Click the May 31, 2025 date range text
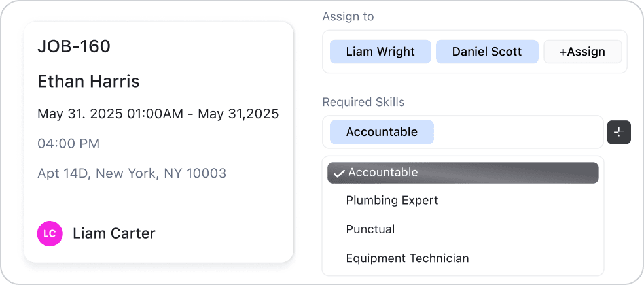This screenshot has height=285, width=644. tap(158, 114)
